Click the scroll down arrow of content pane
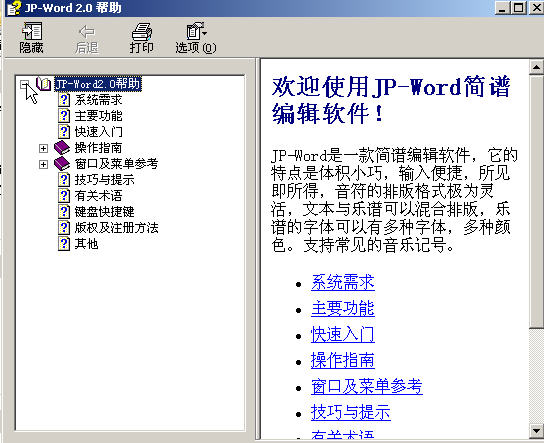Viewport: 544px width, 443px height. 536,431
